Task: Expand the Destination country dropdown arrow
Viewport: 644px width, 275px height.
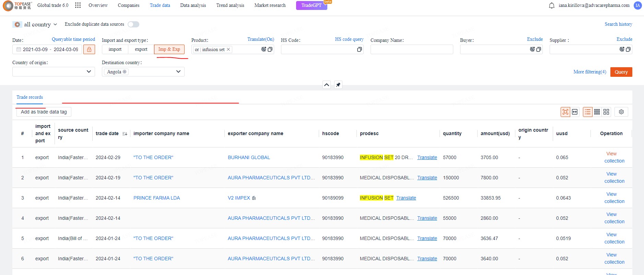Action: pos(178,72)
